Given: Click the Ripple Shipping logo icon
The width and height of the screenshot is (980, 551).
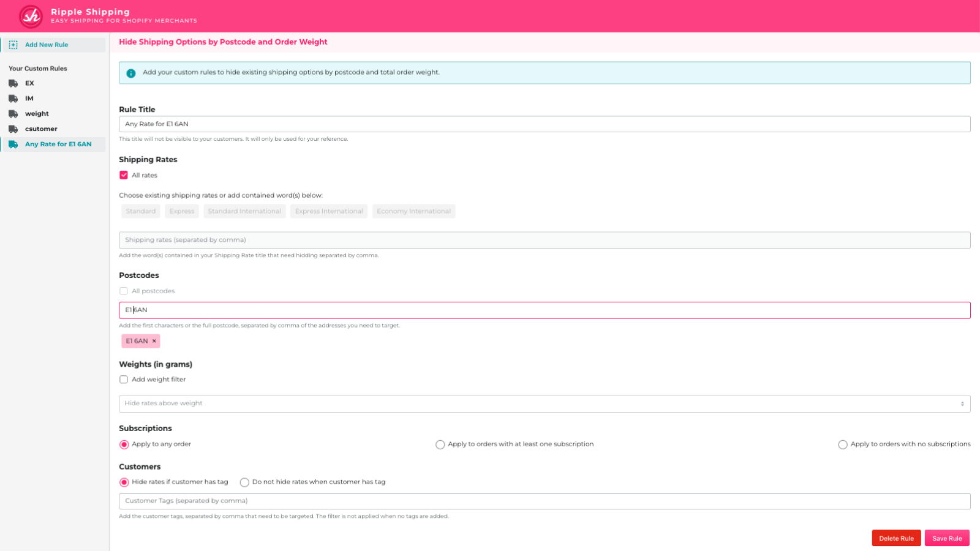Looking at the screenshot, I should 31,17.
